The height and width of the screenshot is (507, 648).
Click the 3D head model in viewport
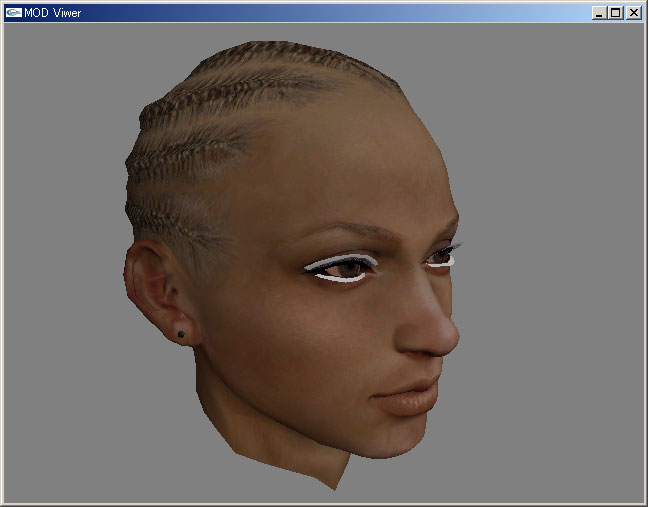pyautogui.click(x=292, y=264)
